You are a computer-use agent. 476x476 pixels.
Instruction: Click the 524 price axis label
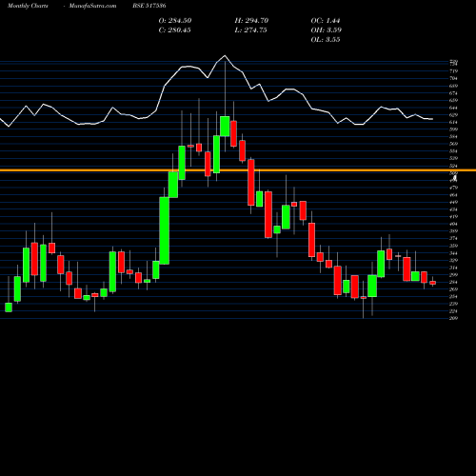click(453, 166)
